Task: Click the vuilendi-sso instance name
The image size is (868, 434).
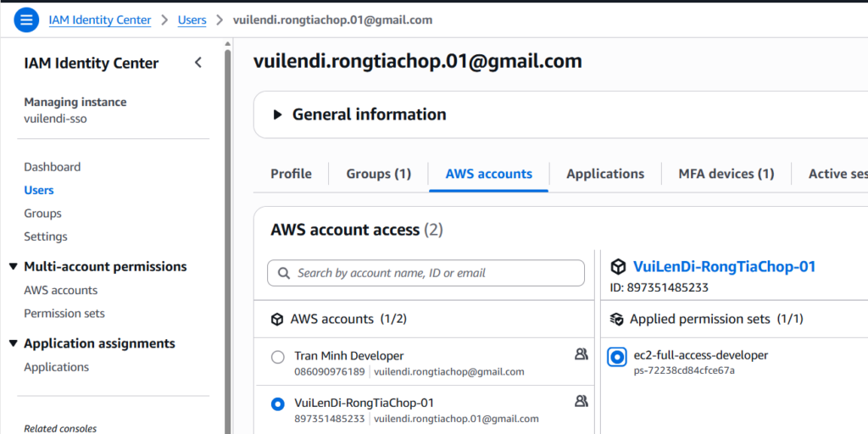Action: pos(55,119)
